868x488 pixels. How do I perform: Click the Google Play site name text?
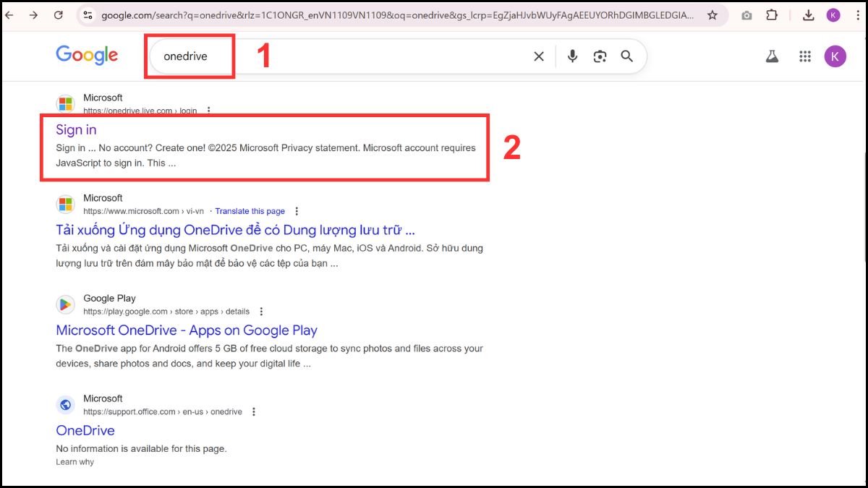109,299
